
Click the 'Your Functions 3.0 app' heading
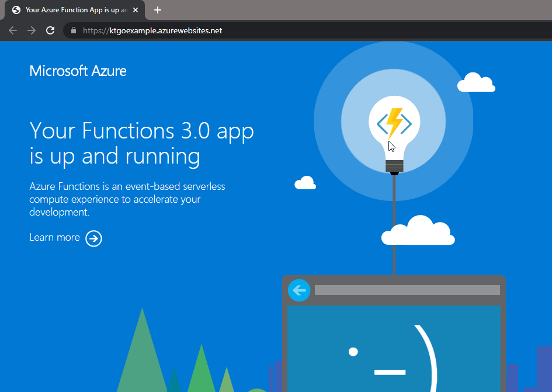click(x=141, y=143)
